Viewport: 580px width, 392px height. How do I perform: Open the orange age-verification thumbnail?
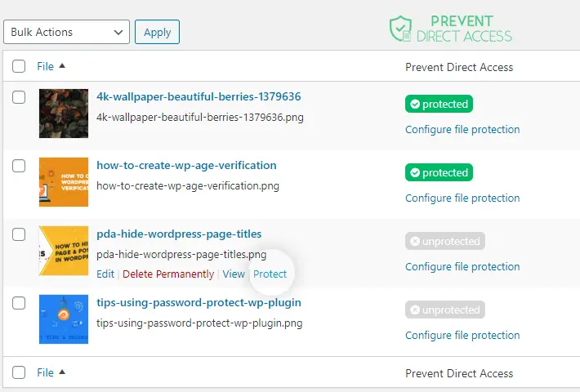64,182
